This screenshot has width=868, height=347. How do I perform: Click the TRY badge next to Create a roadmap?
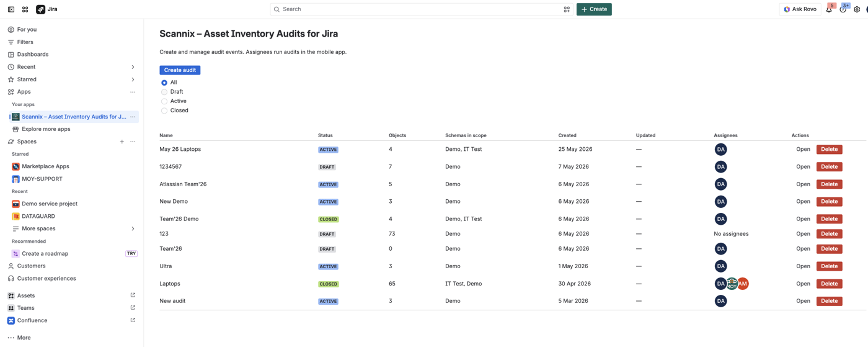click(131, 254)
